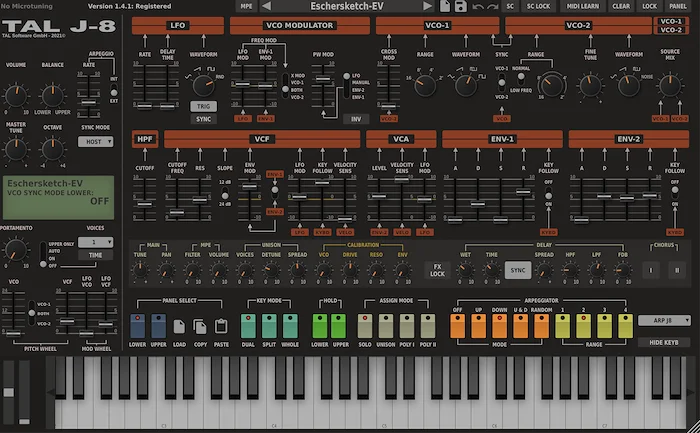Select UNISON assign mode button
Image resolution: width=700 pixels, height=433 pixels.
(x=386, y=326)
